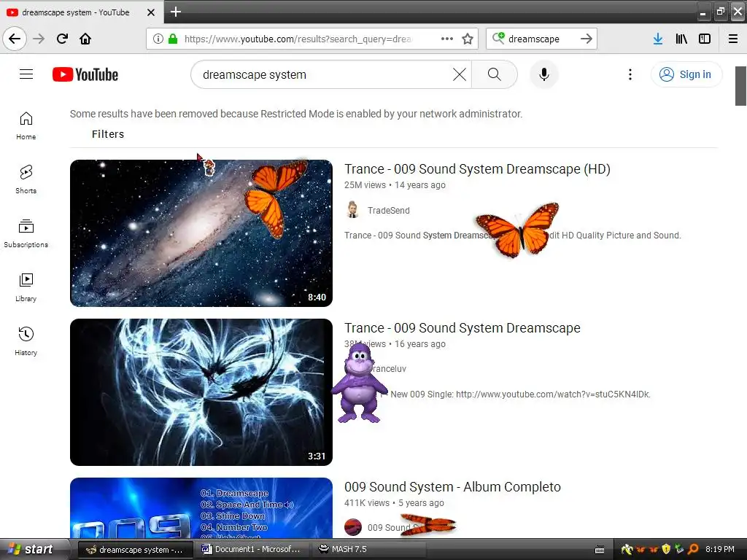This screenshot has height=560, width=747.
Task: Click the 411K views 5 years ago text
Action: (x=394, y=503)
